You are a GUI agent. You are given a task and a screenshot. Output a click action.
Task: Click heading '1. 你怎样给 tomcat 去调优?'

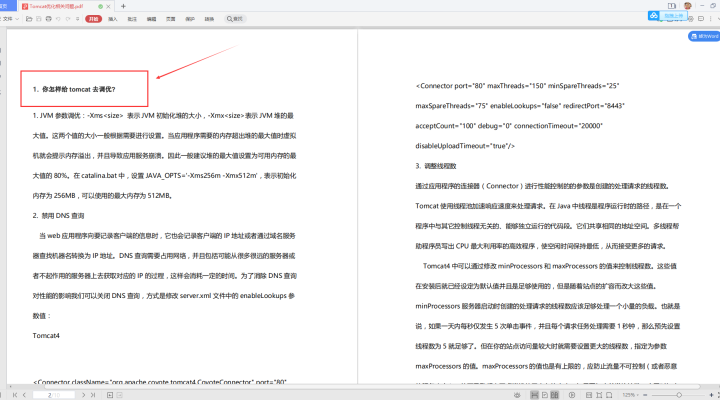point(74,89)
